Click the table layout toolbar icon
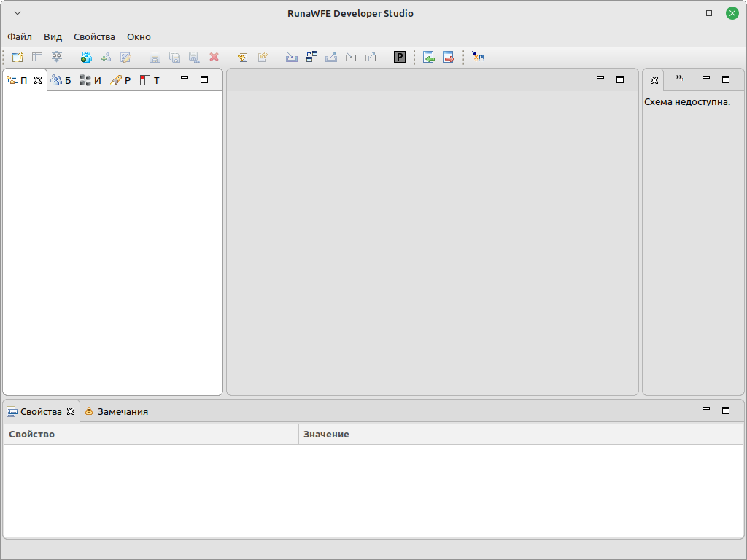Image resolution: width=747 pixels, height=560 pixels. click(x=37, y=57)
